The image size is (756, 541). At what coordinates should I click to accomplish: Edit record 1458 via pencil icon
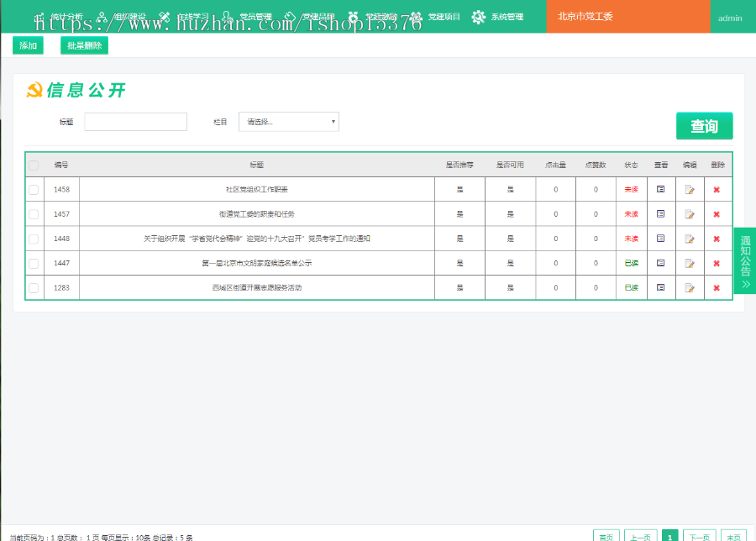click(690, 190)
